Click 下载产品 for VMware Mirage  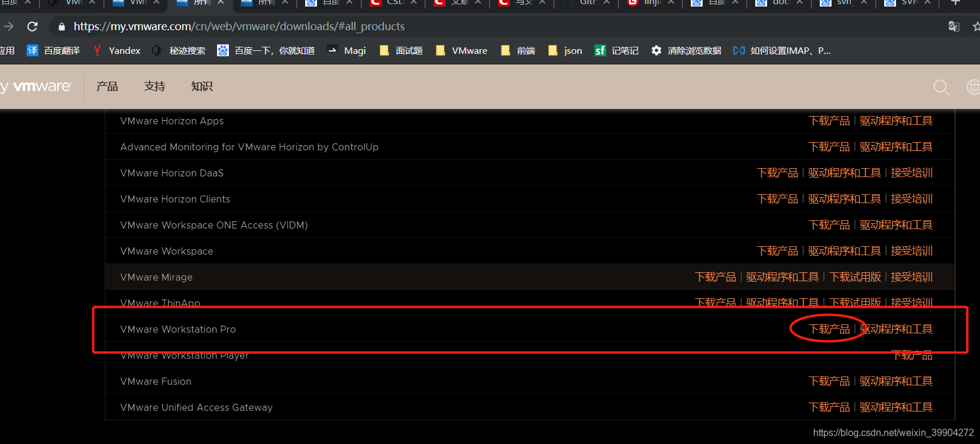click(x=716, y=277)
